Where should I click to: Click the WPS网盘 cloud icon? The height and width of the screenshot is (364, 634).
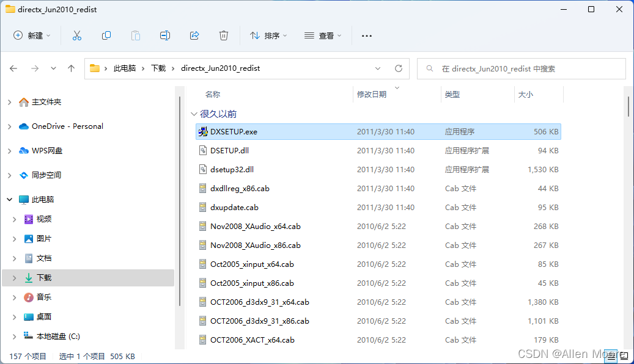coord(24,151)
